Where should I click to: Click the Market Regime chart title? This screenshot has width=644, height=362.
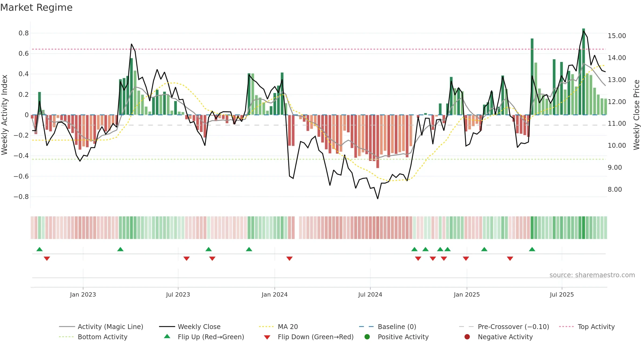point(36,8)
